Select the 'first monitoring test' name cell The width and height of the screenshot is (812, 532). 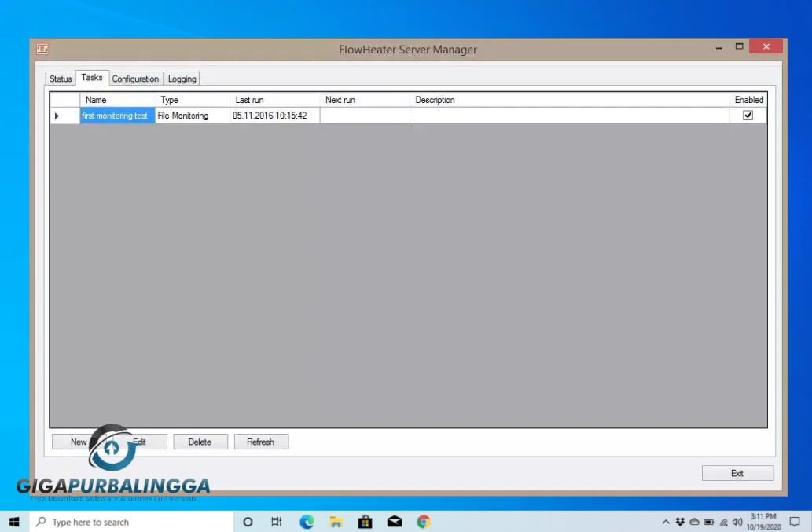[x=118, y=116]
